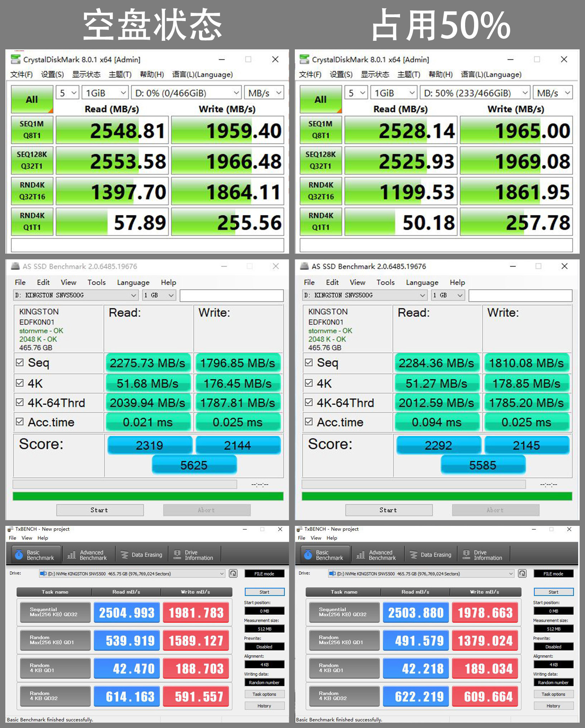This screenshot has width=585, height=728.
Task: Open 文件(F) menu in D: 0% CrystalDiskMark
Action: point(21,74)
